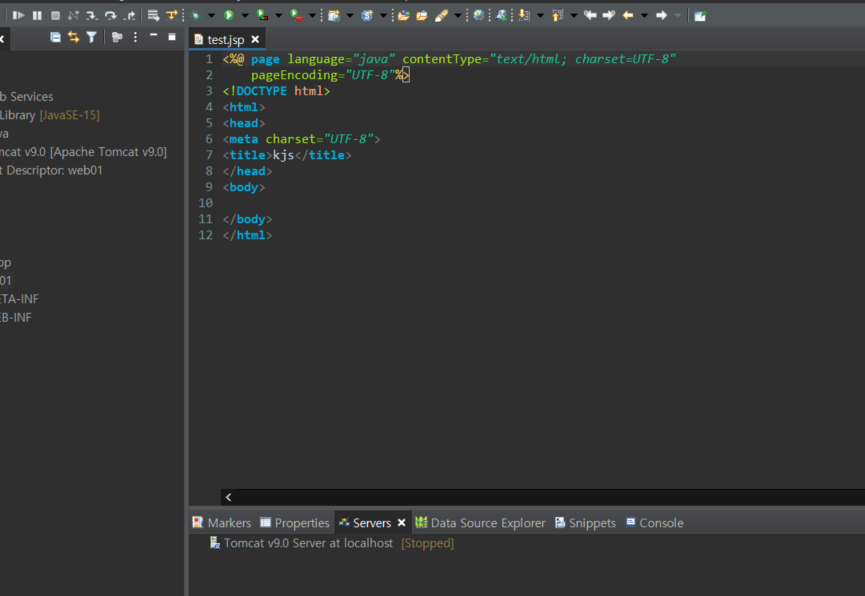
Task: Open the New Servlet dropdown arrow
Action: coord(383,15)
